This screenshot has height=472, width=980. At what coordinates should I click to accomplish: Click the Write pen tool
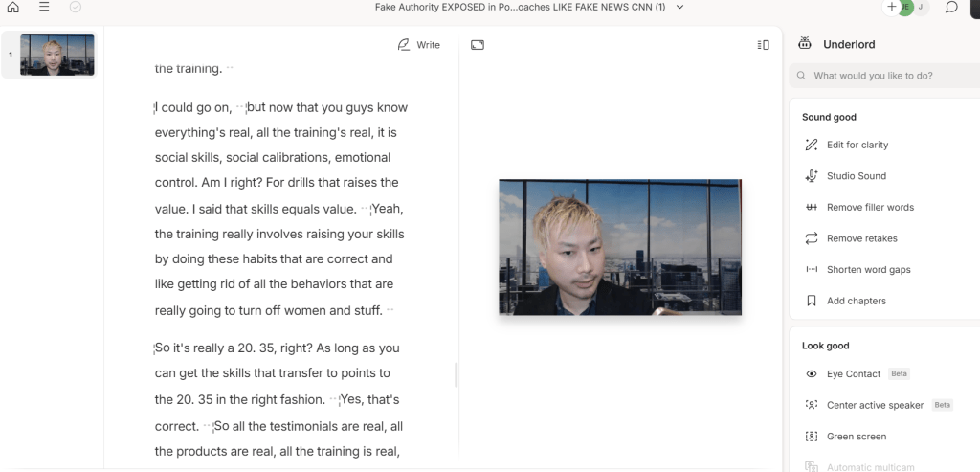click(418, 45)
